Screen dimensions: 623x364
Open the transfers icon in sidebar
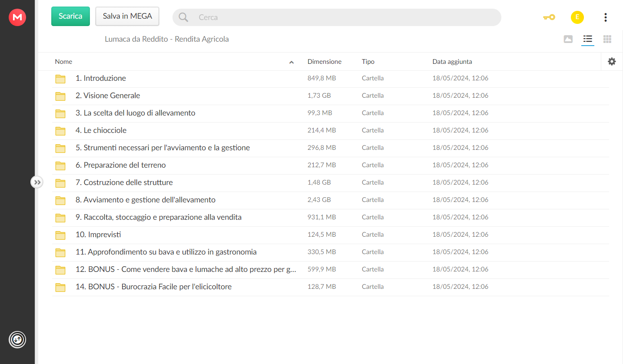(17, 339)
